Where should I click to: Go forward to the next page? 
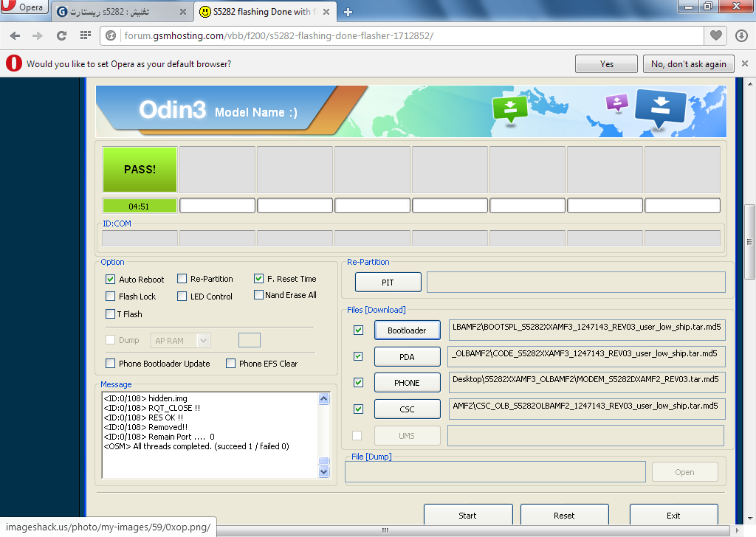(38, 35)
